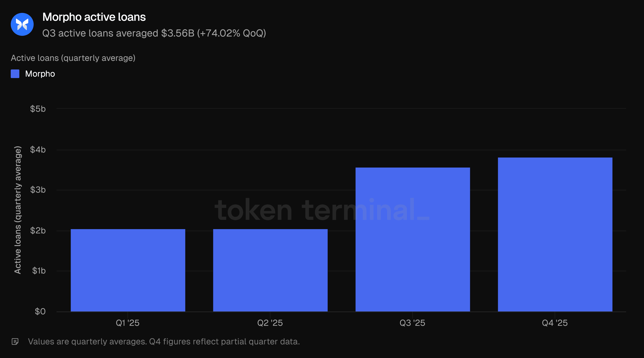Viewport: 644px width, 358px height.
Task: Click the Q2 '25 axis label
Action: point(270,323)
